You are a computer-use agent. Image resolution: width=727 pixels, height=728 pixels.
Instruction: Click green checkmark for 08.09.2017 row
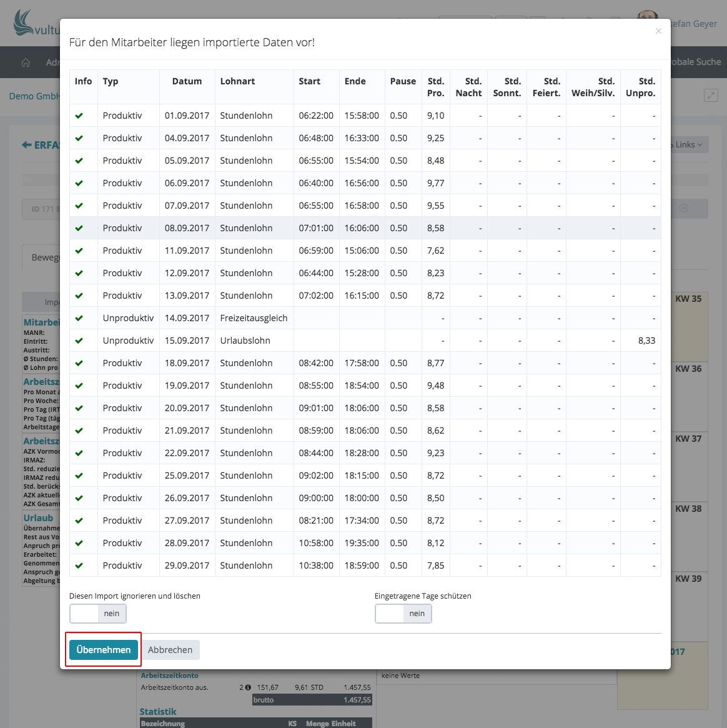[79, 228]
